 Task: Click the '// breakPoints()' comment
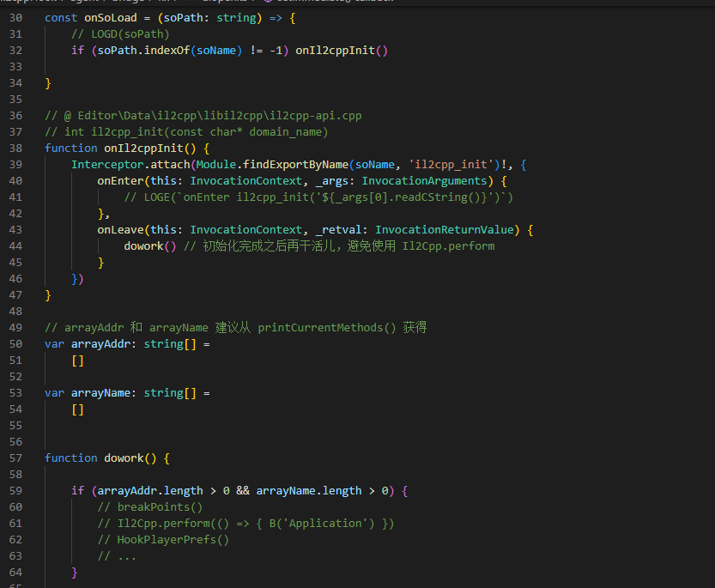tap(150, 507)
